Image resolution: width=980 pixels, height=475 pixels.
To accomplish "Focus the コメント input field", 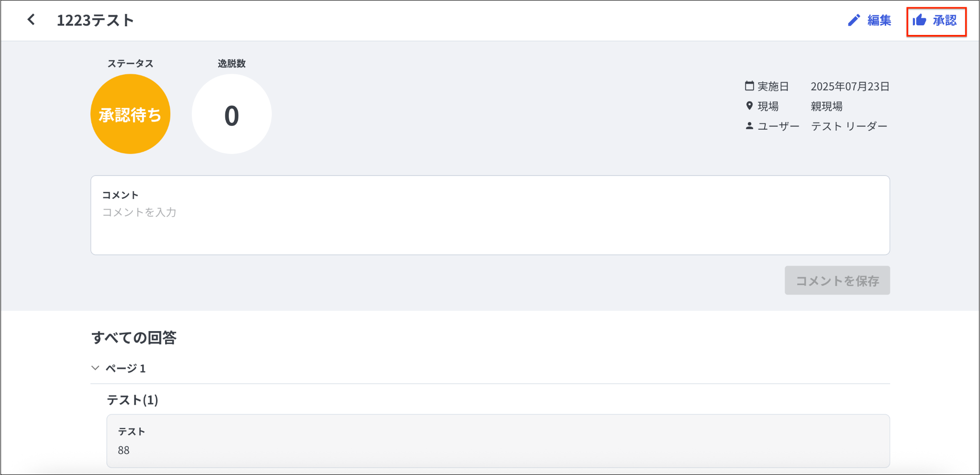I will click(x=490, y=225).
